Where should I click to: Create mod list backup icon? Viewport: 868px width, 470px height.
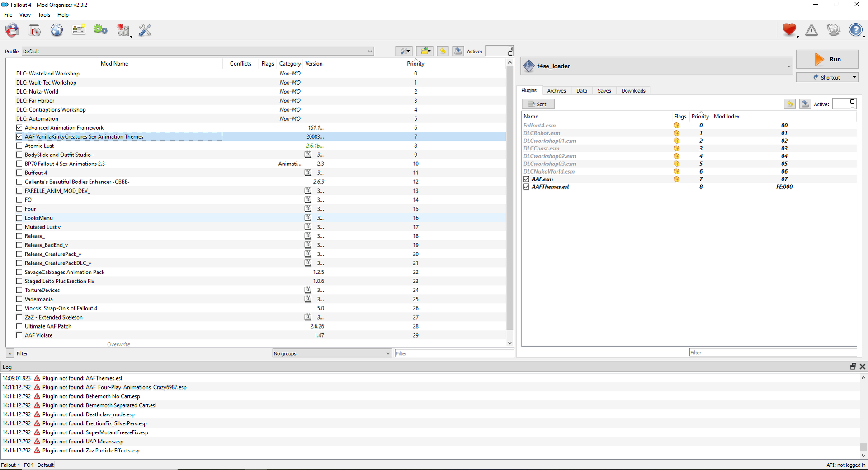pos(458,51)
